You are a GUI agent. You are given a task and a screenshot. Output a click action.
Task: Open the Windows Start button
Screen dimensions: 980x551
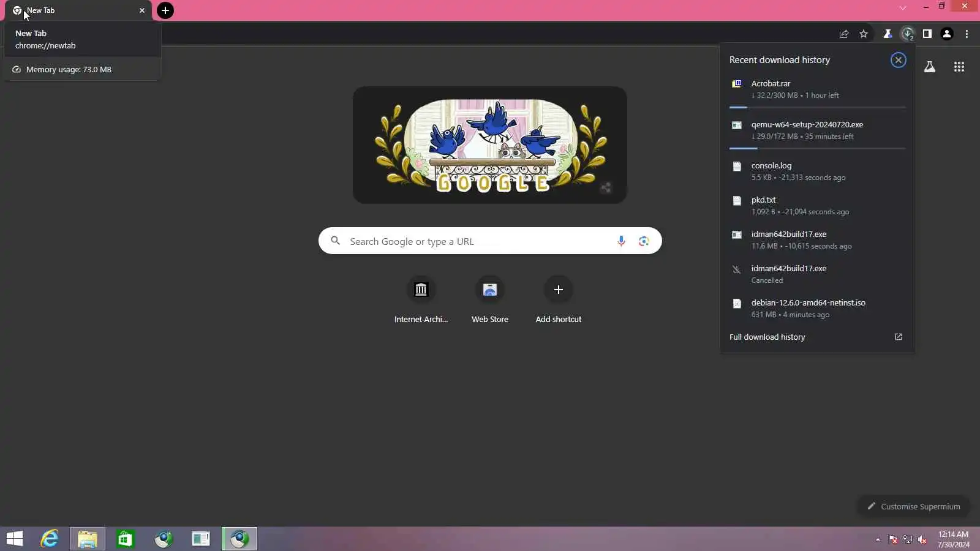click(15, 539)
